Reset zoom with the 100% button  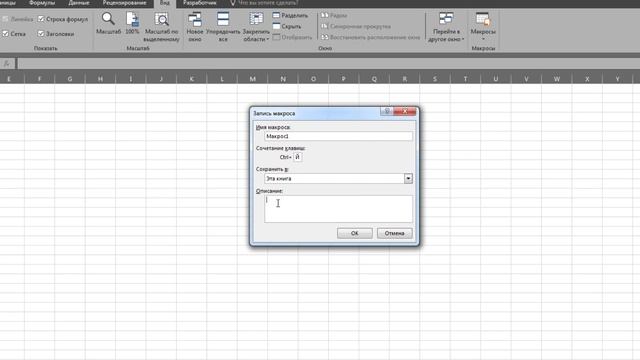click(x=132, y=23)
